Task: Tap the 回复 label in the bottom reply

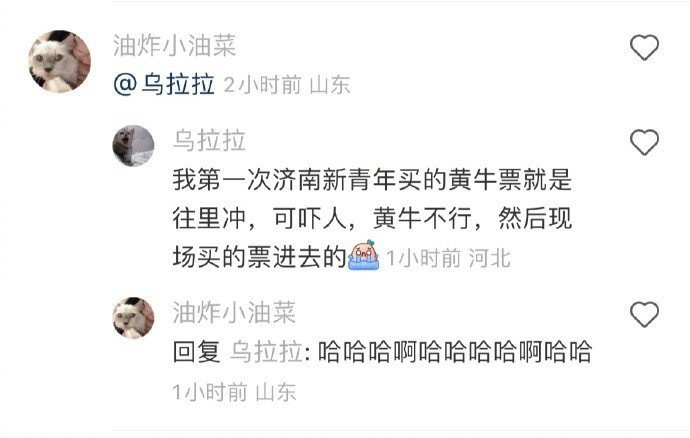Action: tap(197, 352)
